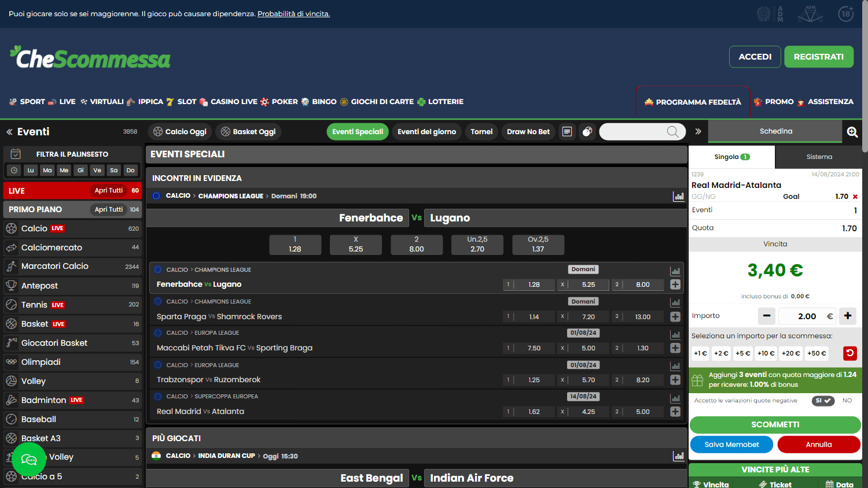Filter schedule by Ve day
The image size is (868, 488).
pyautogui.click(x=97, y=170)
